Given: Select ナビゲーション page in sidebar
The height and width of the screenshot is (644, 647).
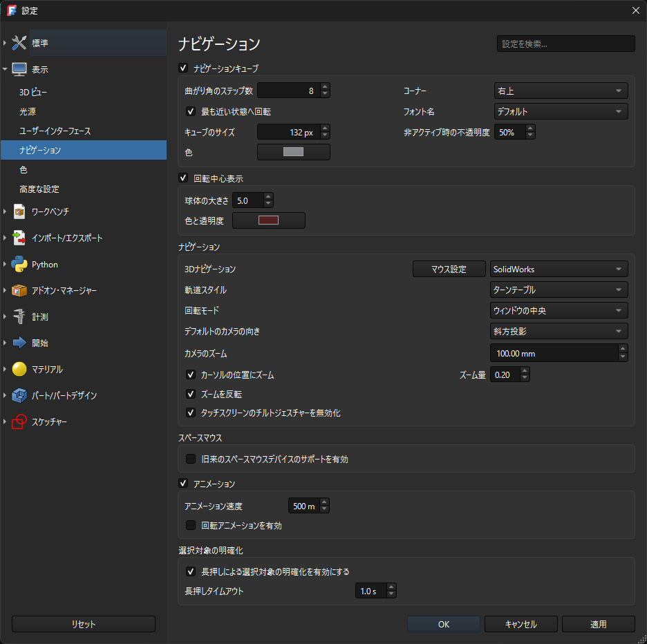Looking at the screenshot, I should 84,150.
